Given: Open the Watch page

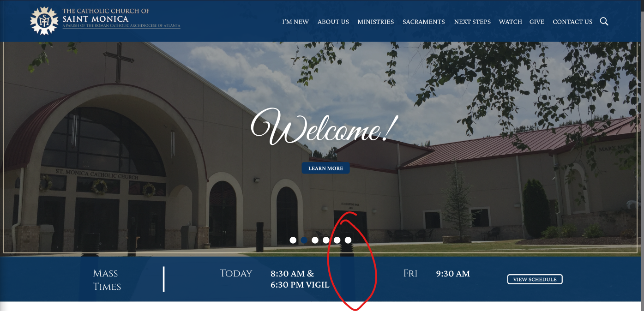Looking at the screenshot, I should pyautogui.click(x=511, y=22).
